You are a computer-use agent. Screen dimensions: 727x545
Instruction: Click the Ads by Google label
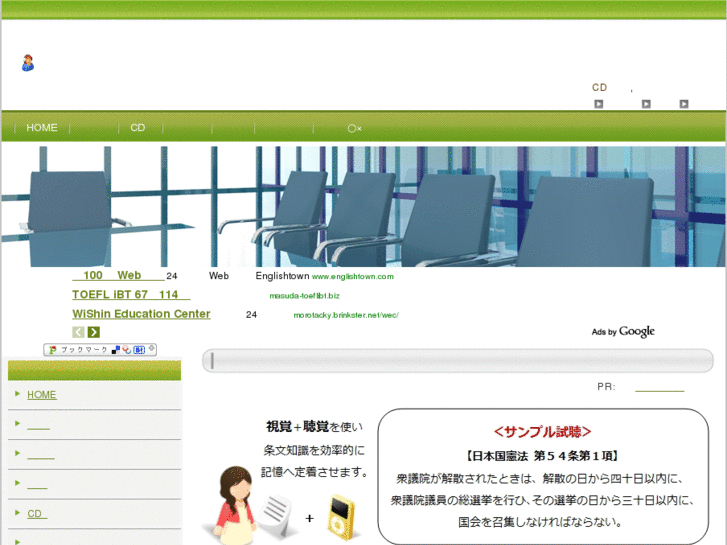(623, 332)
